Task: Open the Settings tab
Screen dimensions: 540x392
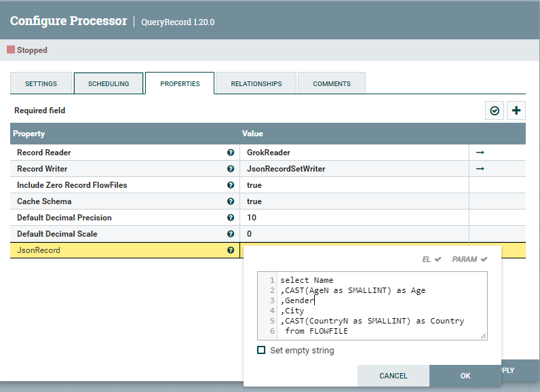Action: (x=41, y=83)
